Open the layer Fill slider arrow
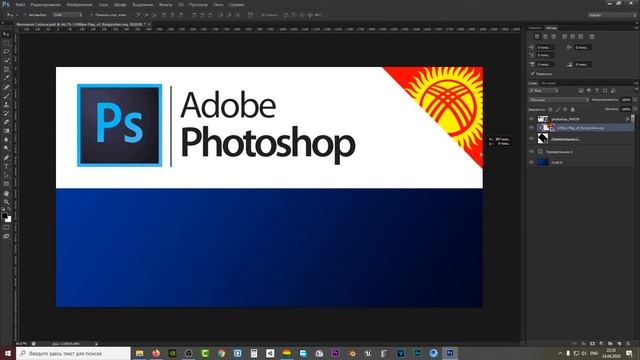640x360 pixels. [635, 109]
